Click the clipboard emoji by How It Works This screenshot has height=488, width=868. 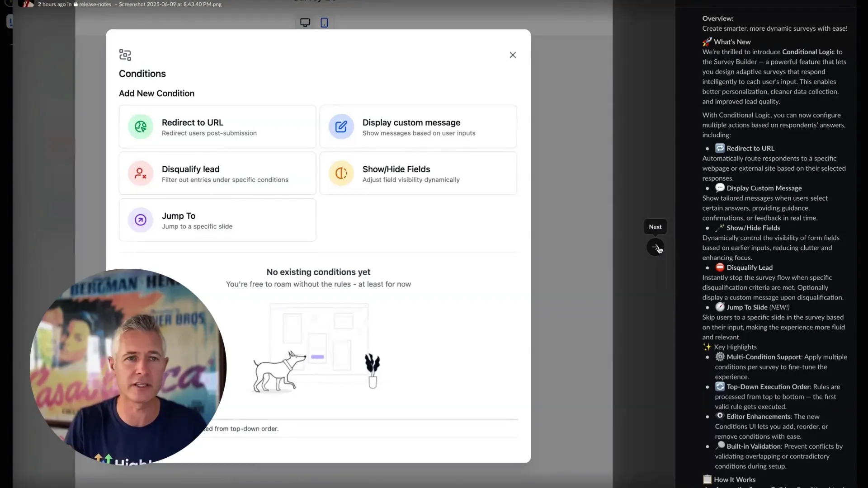point(707,479)
